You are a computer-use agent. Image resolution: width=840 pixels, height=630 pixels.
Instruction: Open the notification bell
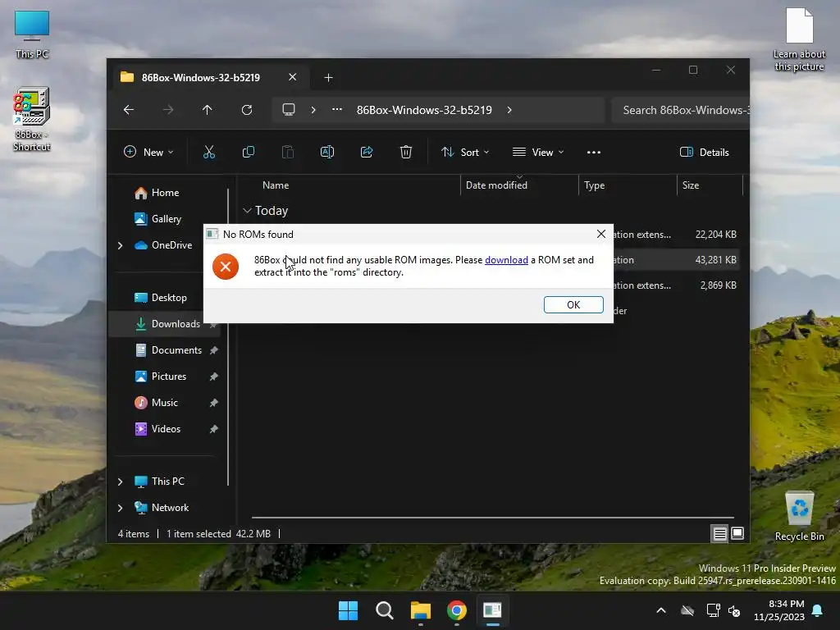(818, 610)
